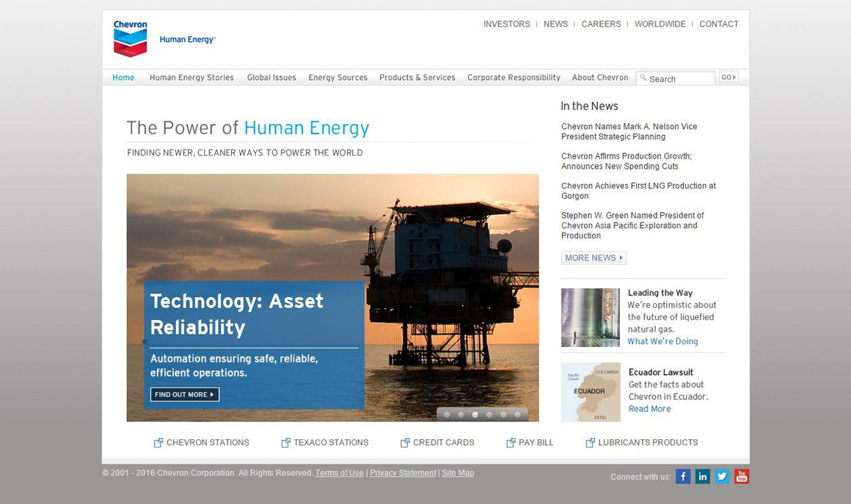Open Products & Services menu
This screenshot has height=504, width=851.
417,78
